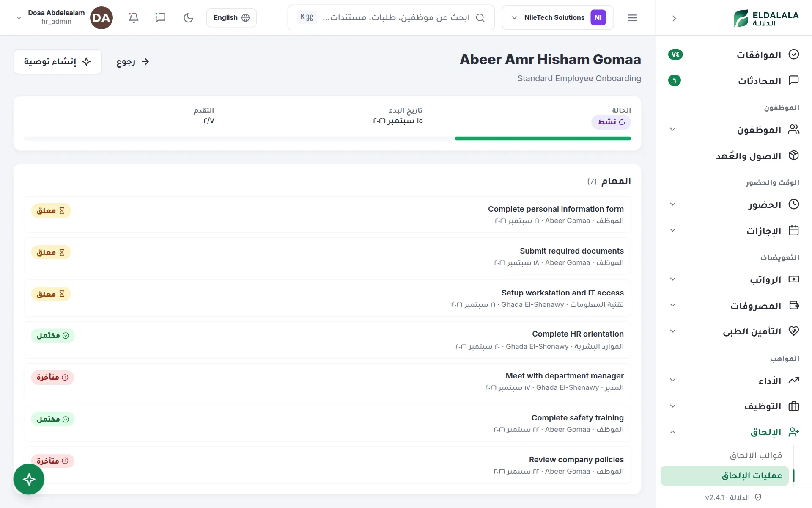The image size is (812, 508).
Task: Click the hamburger menu icon
Action: click(x=632, y=18)
